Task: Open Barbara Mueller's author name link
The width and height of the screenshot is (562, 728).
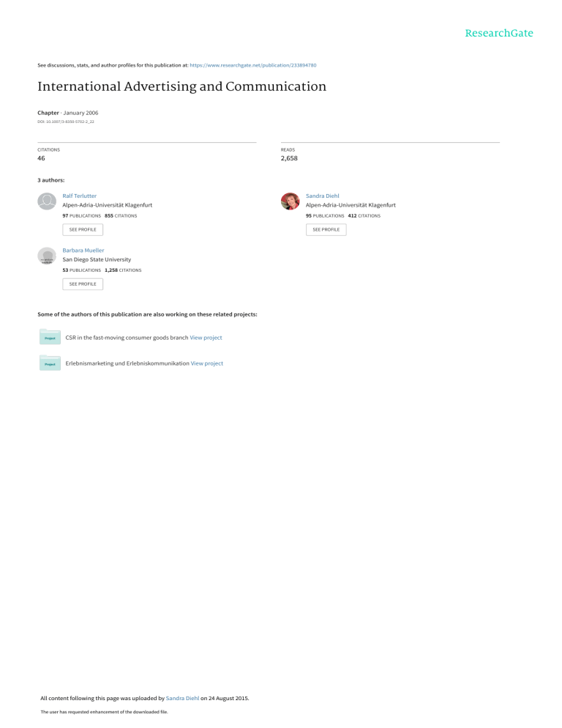Action: coord(83,250)
